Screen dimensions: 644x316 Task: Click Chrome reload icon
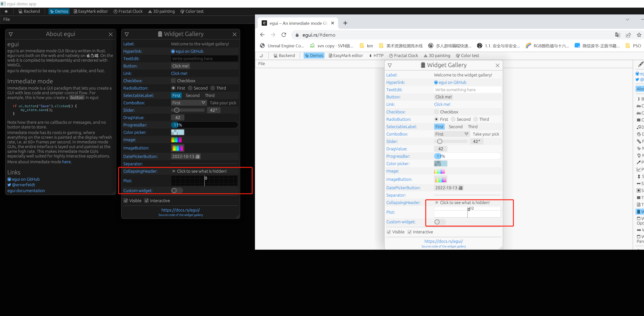tap(284, 35)
